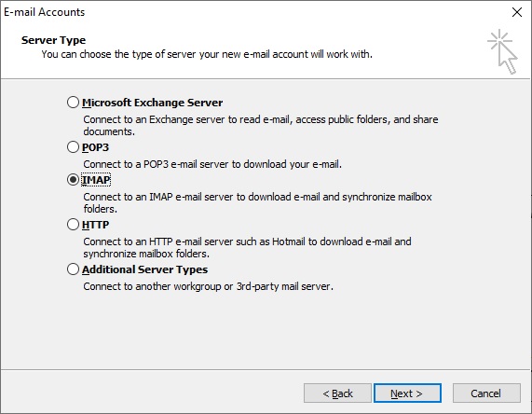Click the 'Additional Server Types' label text
The height and width of the screenshot is (414, 532).
(x=144, y=269)
